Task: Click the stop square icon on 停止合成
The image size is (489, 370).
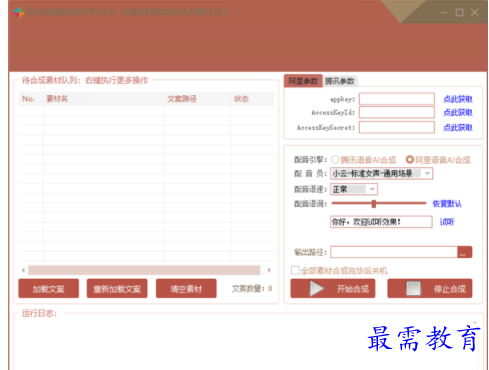Action: [x=413, y=289]
